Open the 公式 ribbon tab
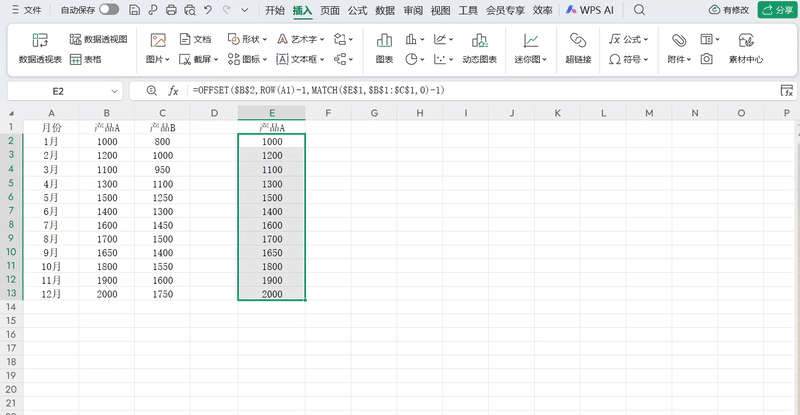Screen dimensions: 800x415 (x=357, y=9)
